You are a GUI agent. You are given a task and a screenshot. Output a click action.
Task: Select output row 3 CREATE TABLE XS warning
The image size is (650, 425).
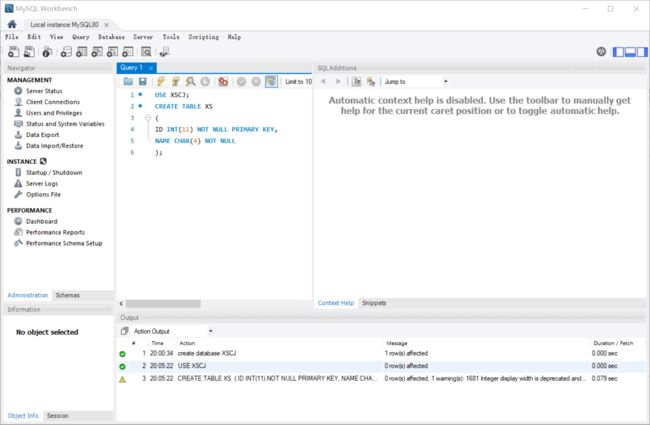click(381, 379)
